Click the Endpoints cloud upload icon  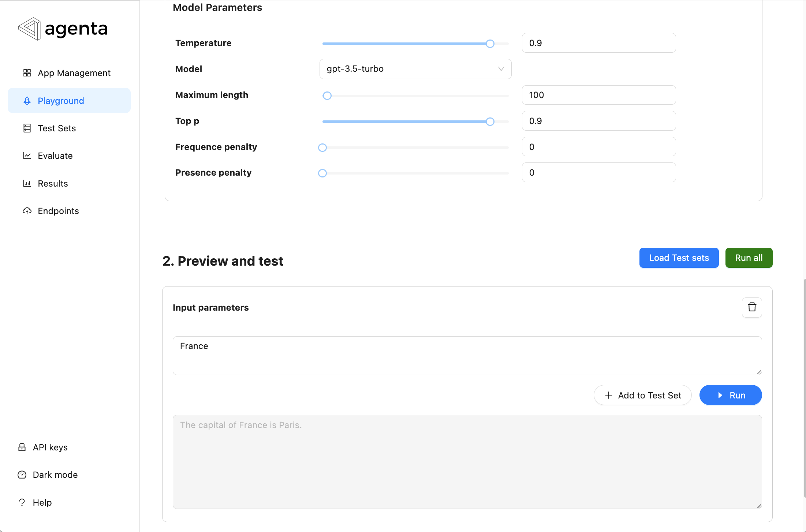click(27, 211)
